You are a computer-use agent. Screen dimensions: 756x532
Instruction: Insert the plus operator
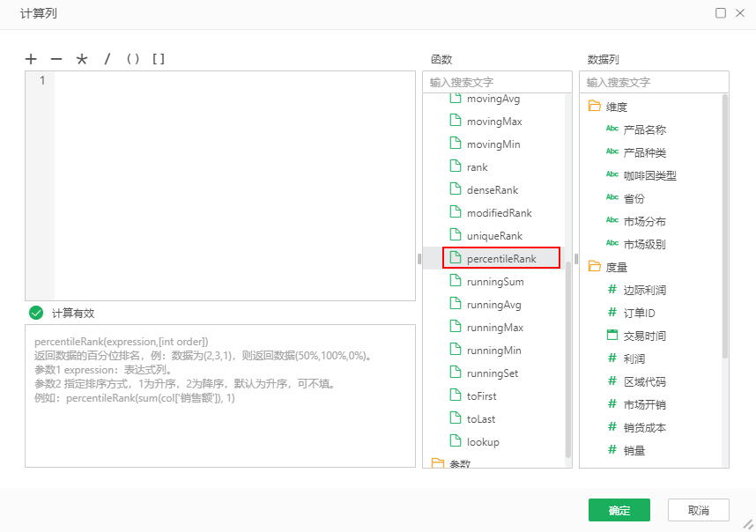click(31, 59)
